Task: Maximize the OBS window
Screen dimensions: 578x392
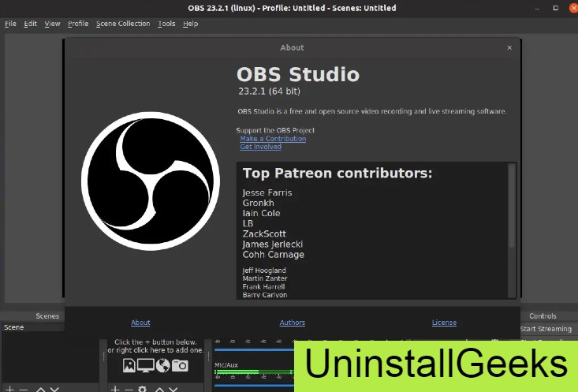Action: (555, 8)
